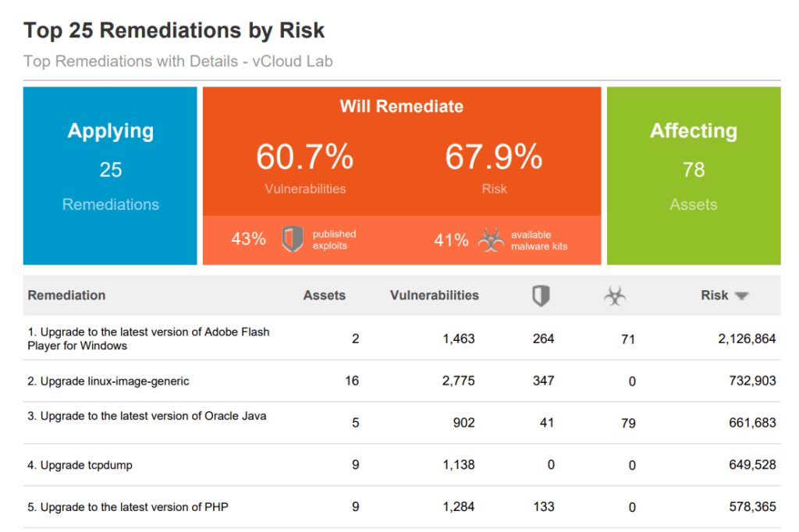Click the 2,126,864 risk score value

(x=747, y=339)
